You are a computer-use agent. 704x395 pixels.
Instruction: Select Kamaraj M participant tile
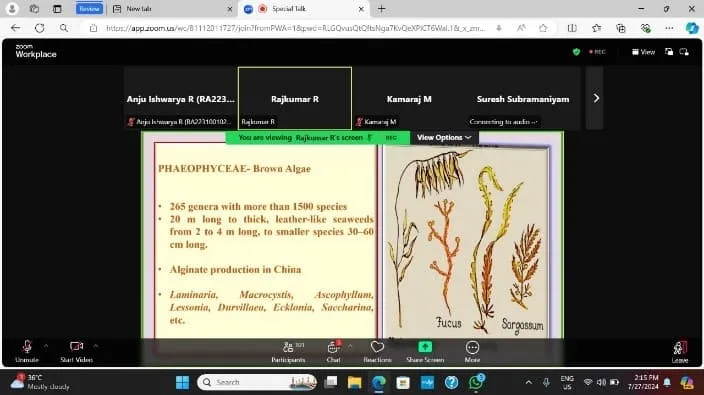[x=409, y=99]
